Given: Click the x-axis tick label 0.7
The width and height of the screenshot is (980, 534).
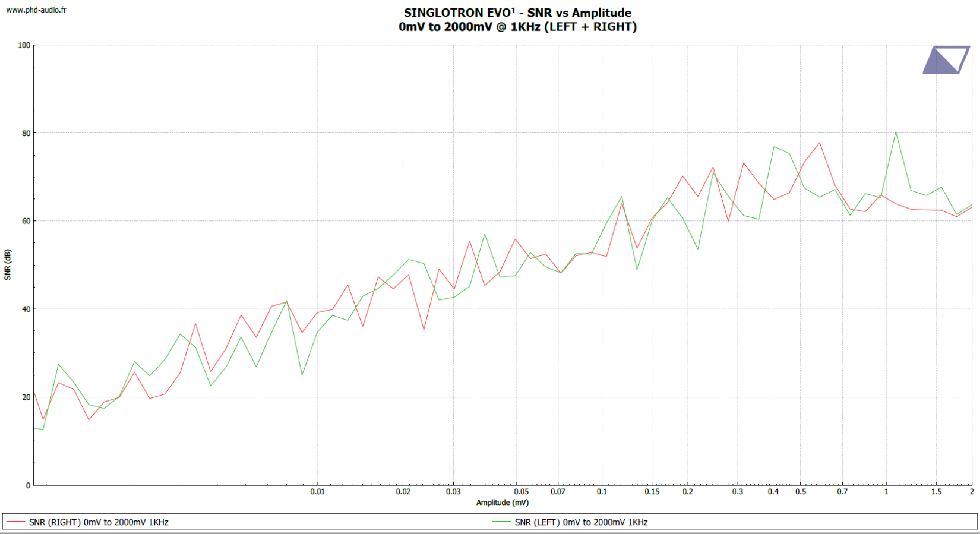Looking at the screenshot, I should click(x=842, y=492).
